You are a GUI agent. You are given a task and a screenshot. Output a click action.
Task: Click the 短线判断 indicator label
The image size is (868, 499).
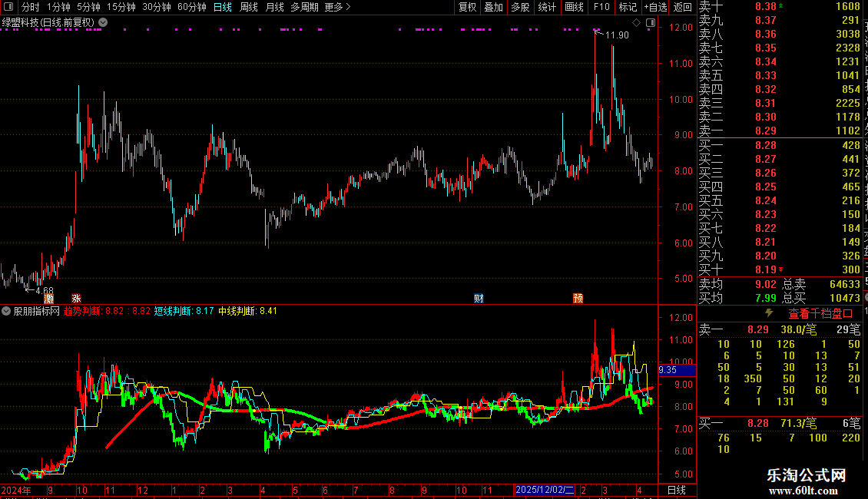pyautogui.click(x=173, y=311)
